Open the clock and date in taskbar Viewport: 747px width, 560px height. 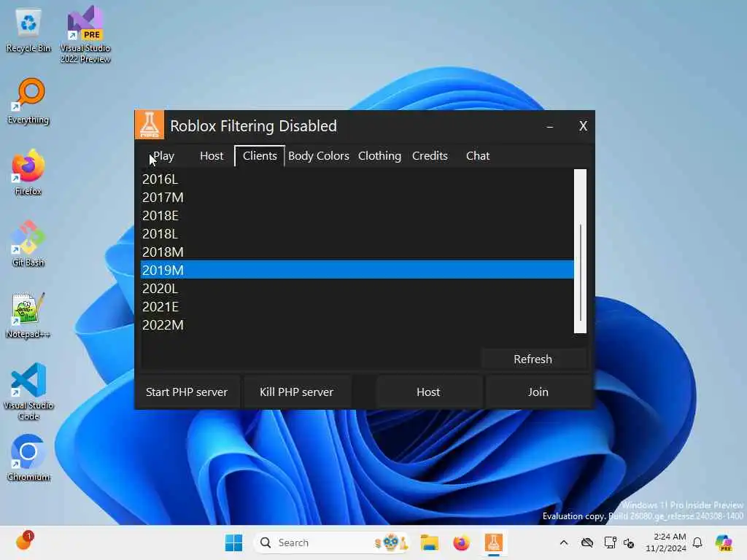coord(665,542)
